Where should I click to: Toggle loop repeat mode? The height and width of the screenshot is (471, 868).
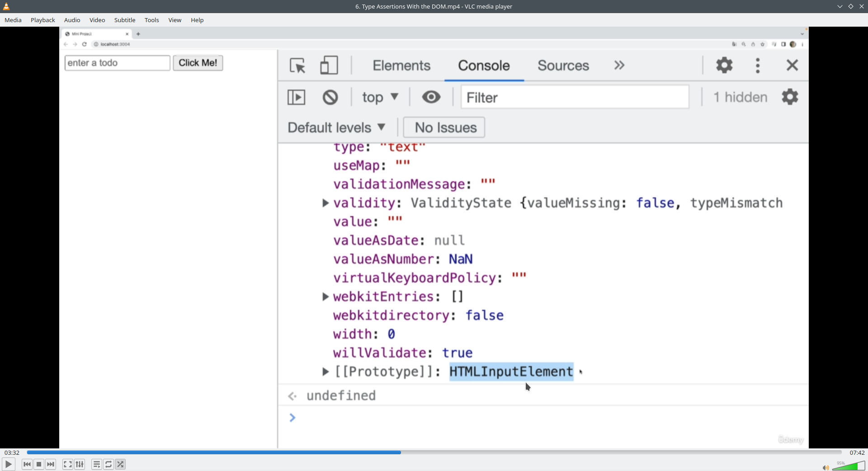point(108,464)
